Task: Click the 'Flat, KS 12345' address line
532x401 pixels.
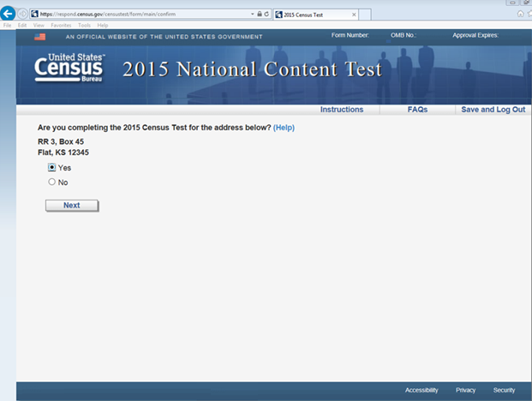Action: (x=63, y=153)
